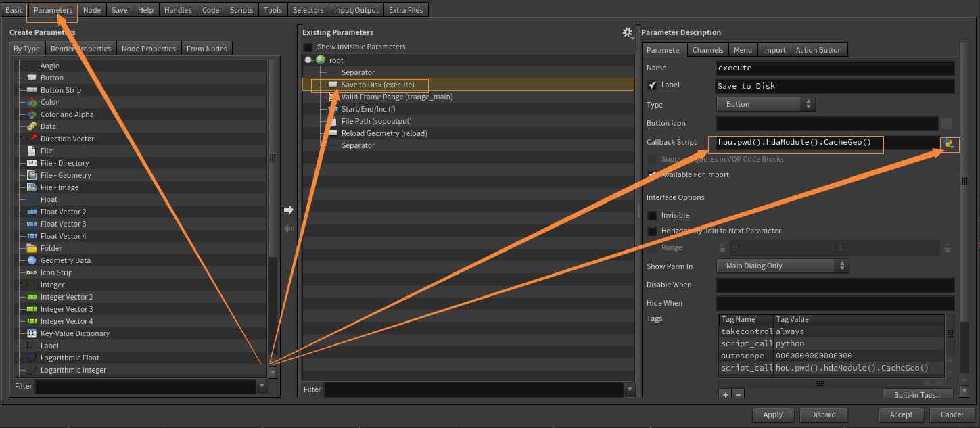Open the Node tab
980x428 pixels.
(x=92, y=10)
